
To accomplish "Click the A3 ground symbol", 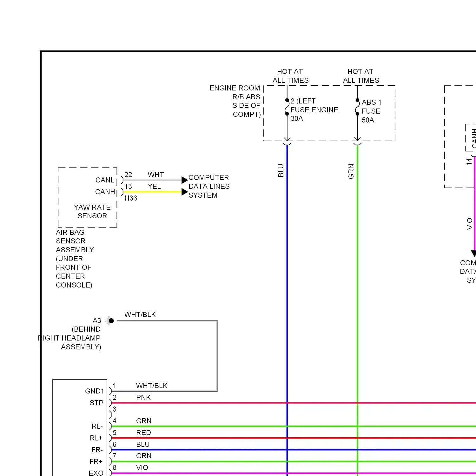I will pyautogui.click(x=109, y=321).
